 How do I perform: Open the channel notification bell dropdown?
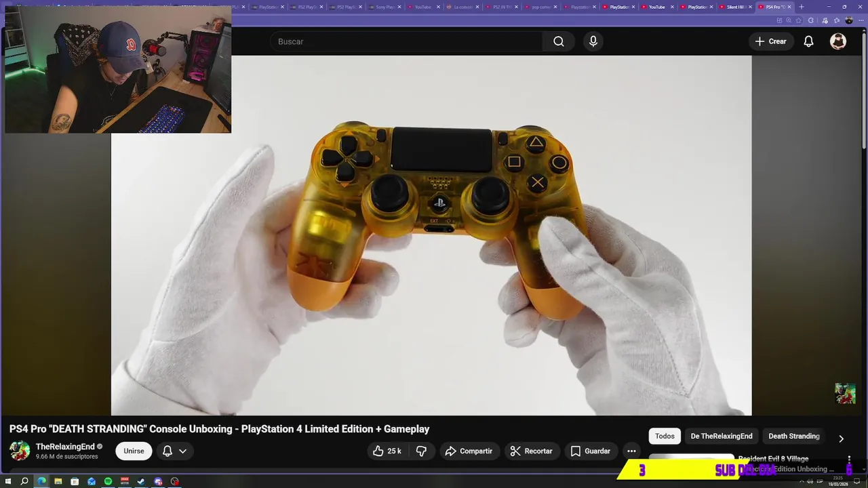(175, 451)
